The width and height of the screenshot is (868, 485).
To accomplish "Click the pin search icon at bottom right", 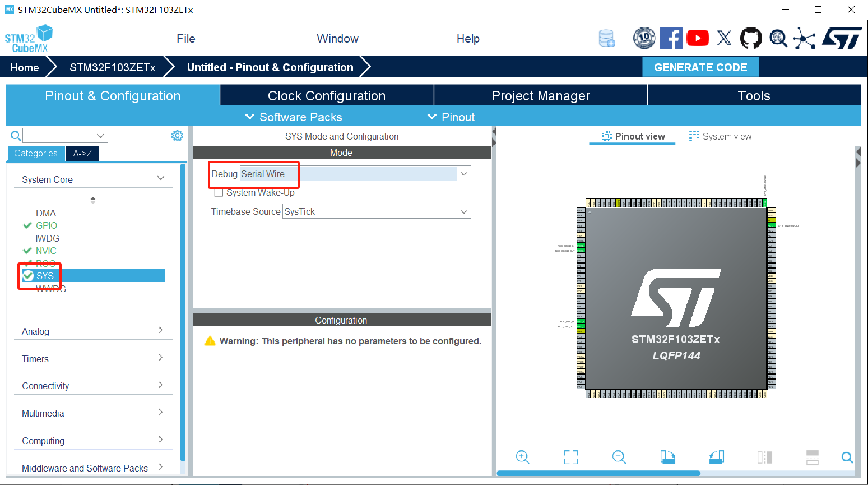I will 847,458.
